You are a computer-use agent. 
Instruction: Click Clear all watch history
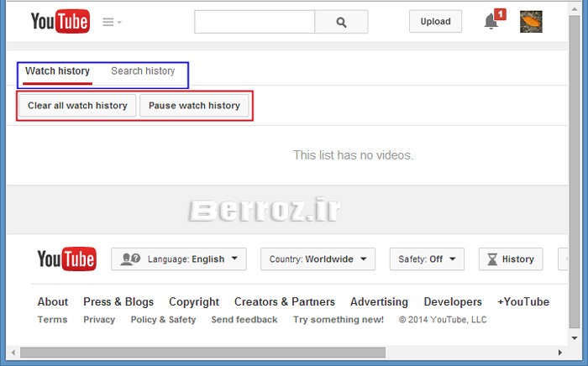pyautogui.click(x=77, y=106)
